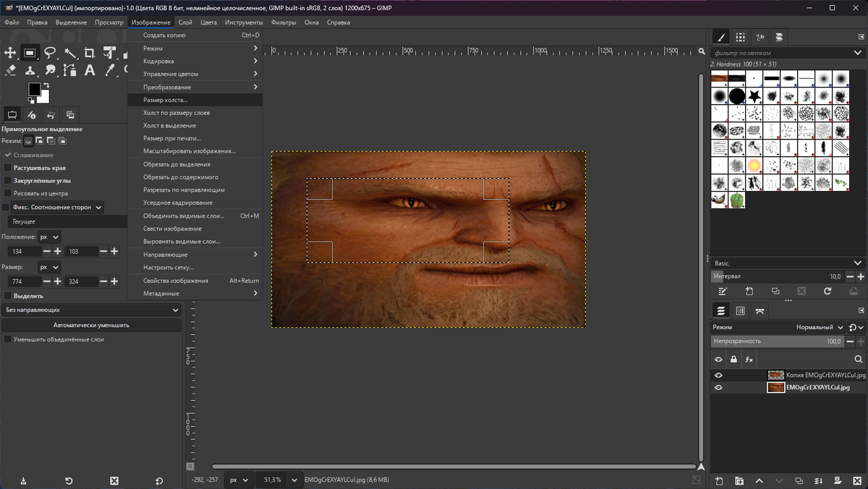Image resolution: width=868 pixels, height=489 pixels.
Task: Enable Рисовать из центра
Action: (8, 193)
